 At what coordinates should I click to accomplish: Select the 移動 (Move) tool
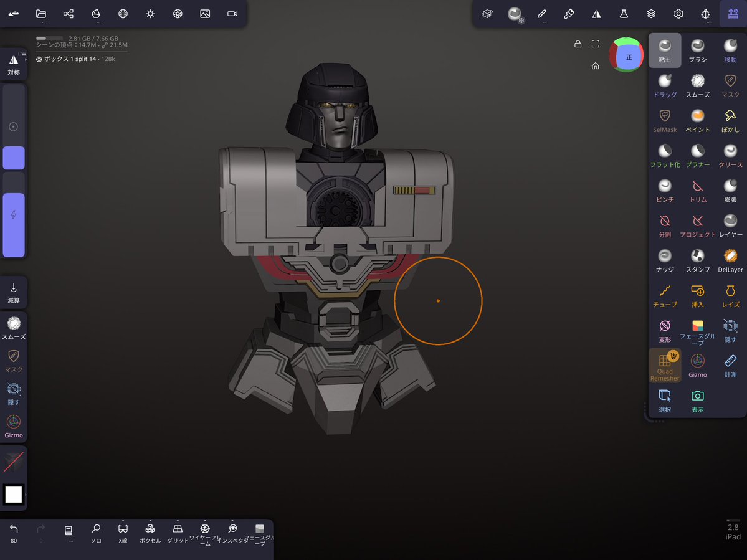pyautogui.click(x=730, y=50)
